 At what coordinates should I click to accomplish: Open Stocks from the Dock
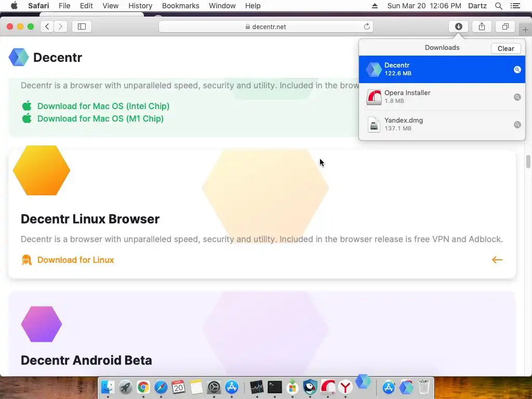tap(257, 387)
